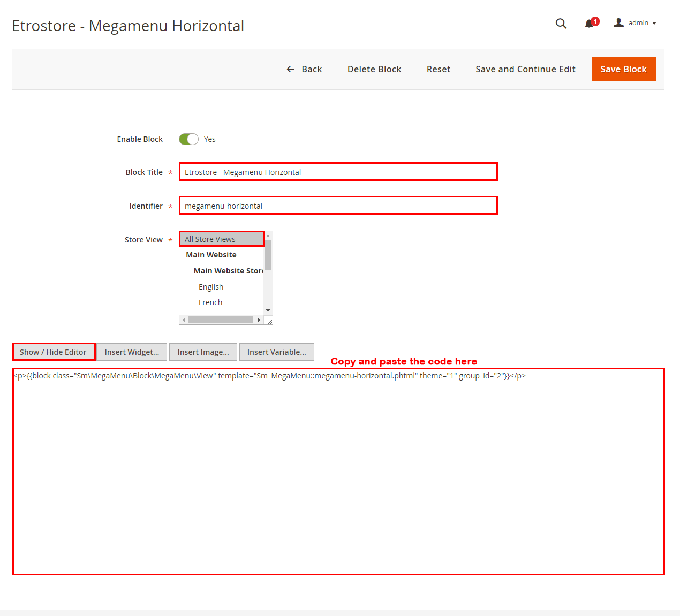Click Delete Block
The image size is (680, 616).
pos(374,69)
